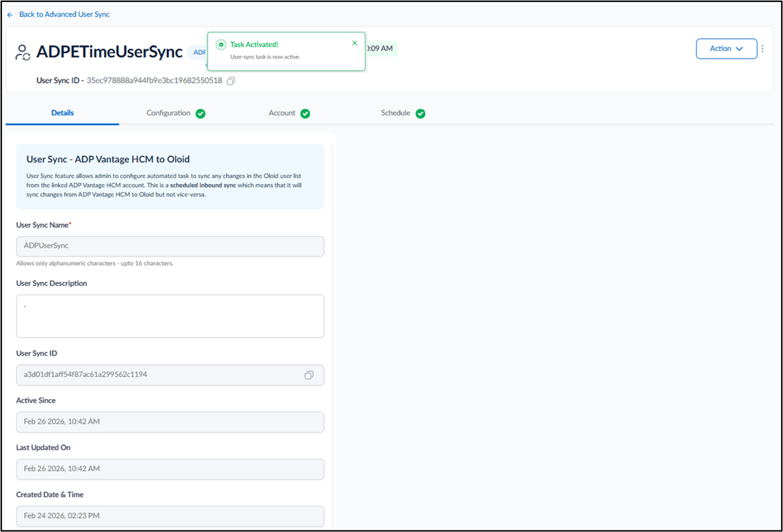Viewport: 783px width, 532px height.
Task: Click the 'Allows only alphanumeric characters' hint
Action: click(95, 263)
